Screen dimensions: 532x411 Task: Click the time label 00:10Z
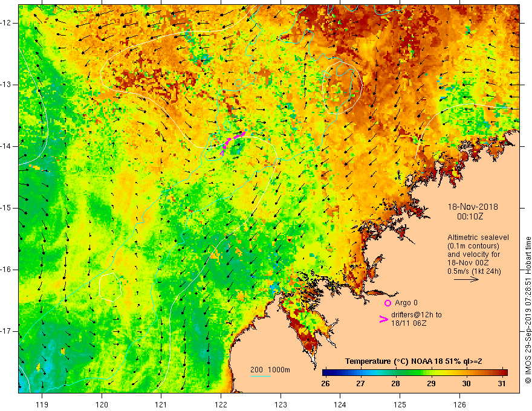click(470, 217)
